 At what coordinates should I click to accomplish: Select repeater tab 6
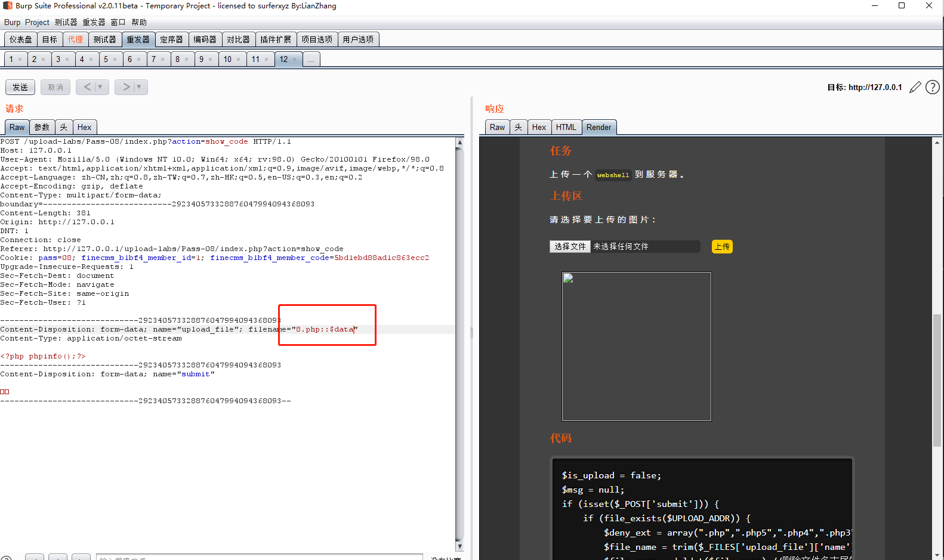click(x=130, y=60)
